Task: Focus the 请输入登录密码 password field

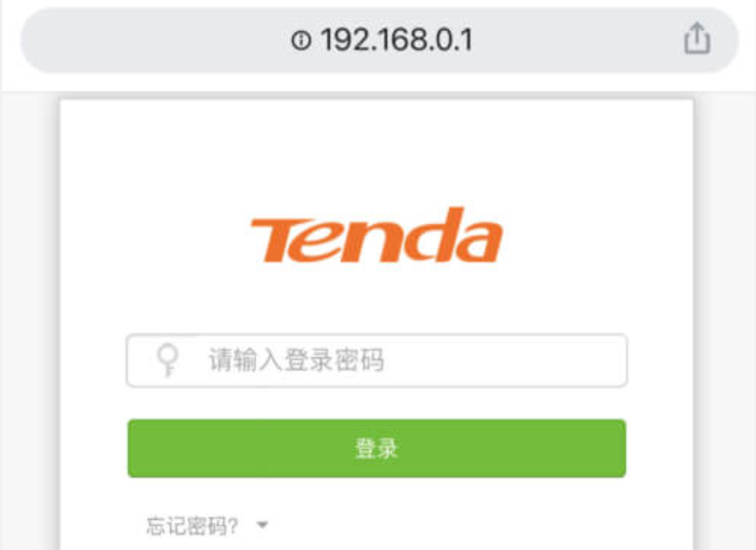Action: point(377,360)
